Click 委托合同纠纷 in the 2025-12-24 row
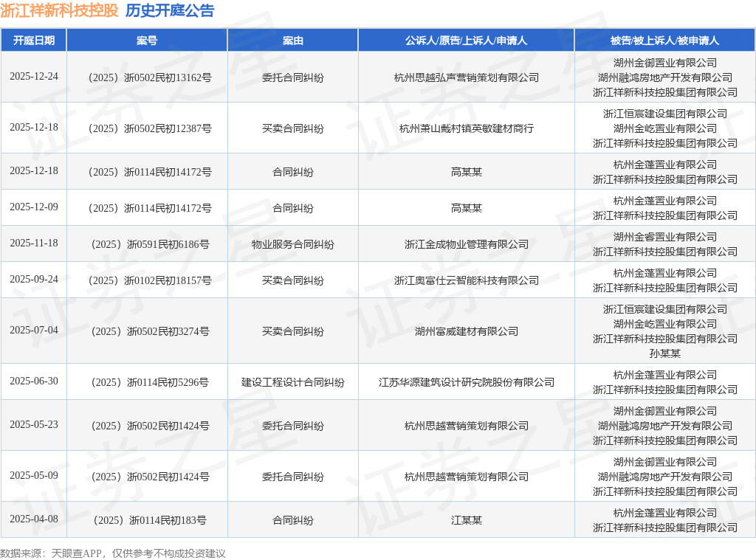The height and width of the screenshot is (560, 756). 292,77
